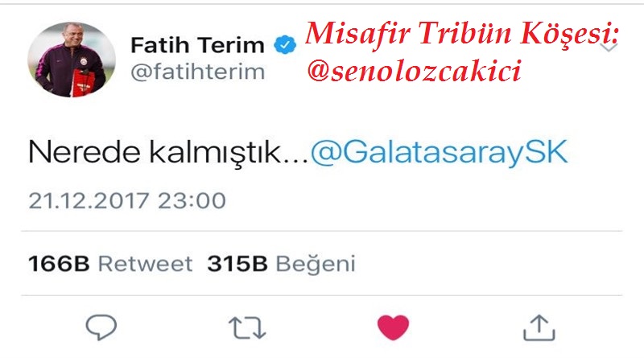Open the @GalatasaraySK mention
Image resolution: width=644 pixels, height=358 pixels.
pos(439,153)
